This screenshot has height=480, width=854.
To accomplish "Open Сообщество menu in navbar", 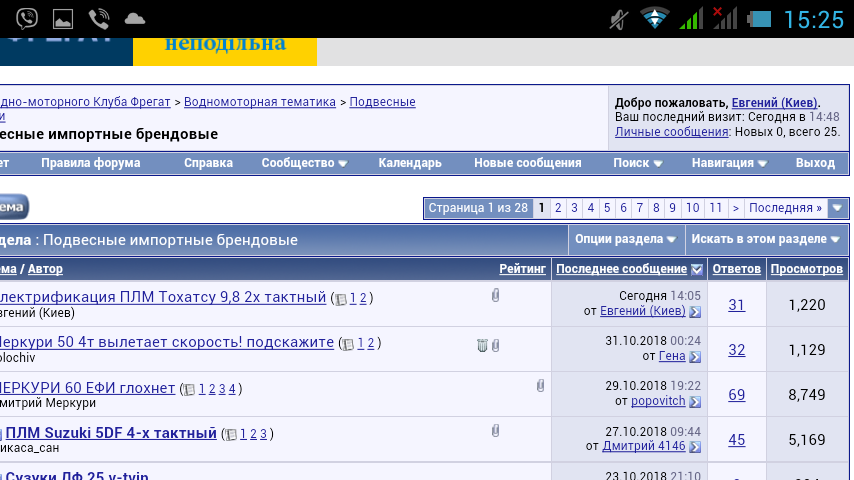I will (304, 163).
